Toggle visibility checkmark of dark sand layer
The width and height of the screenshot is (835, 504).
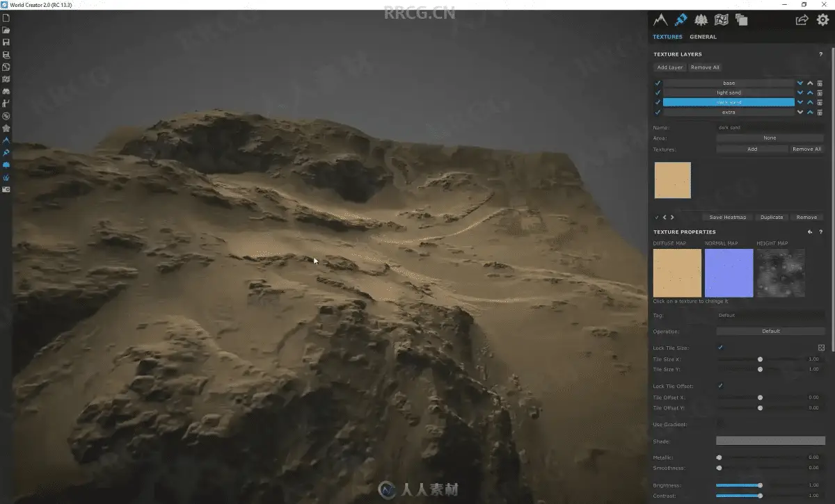(x=658, y=102)
